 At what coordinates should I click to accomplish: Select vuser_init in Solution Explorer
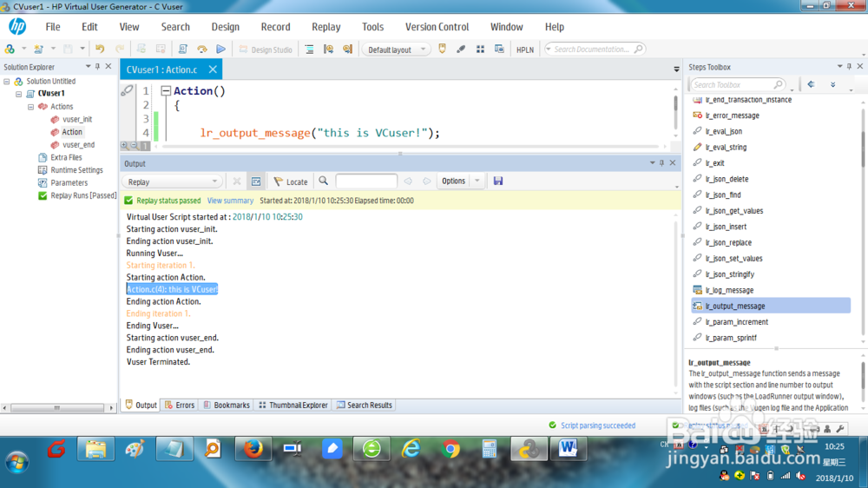(x=77, y=119)
